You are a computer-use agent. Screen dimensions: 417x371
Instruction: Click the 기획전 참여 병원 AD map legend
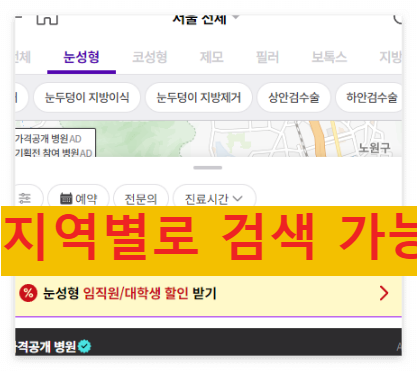tap(54, 153)
